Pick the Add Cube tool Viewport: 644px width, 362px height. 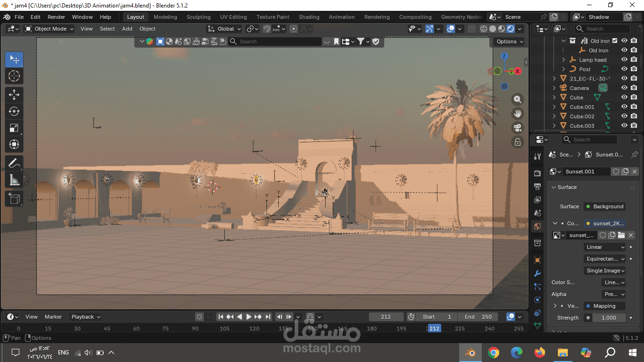tap(14, 198)
